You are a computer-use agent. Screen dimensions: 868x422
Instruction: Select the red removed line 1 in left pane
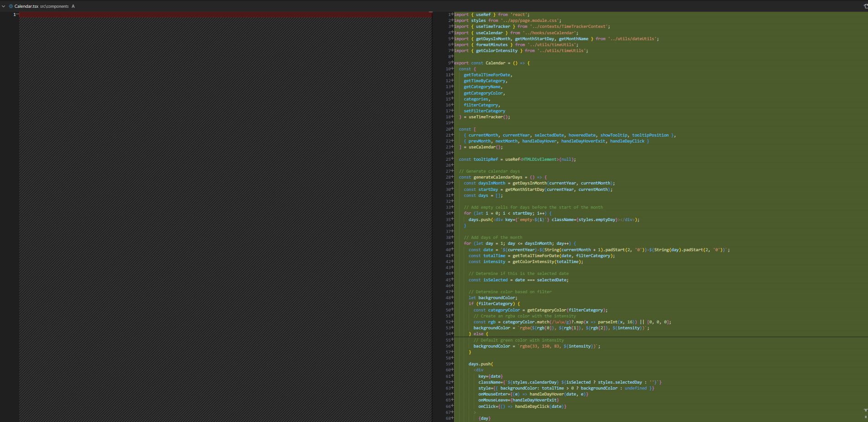[x=225, y=15]
